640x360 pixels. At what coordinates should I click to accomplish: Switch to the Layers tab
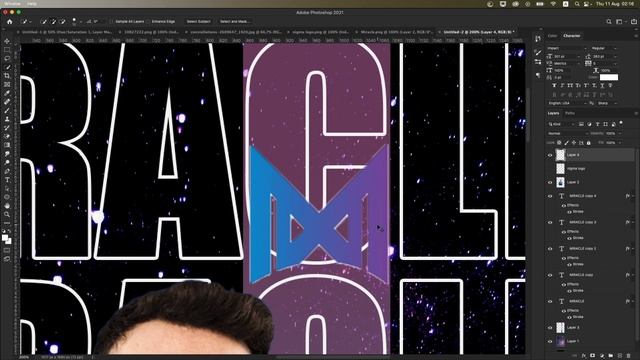pos(553,113)
